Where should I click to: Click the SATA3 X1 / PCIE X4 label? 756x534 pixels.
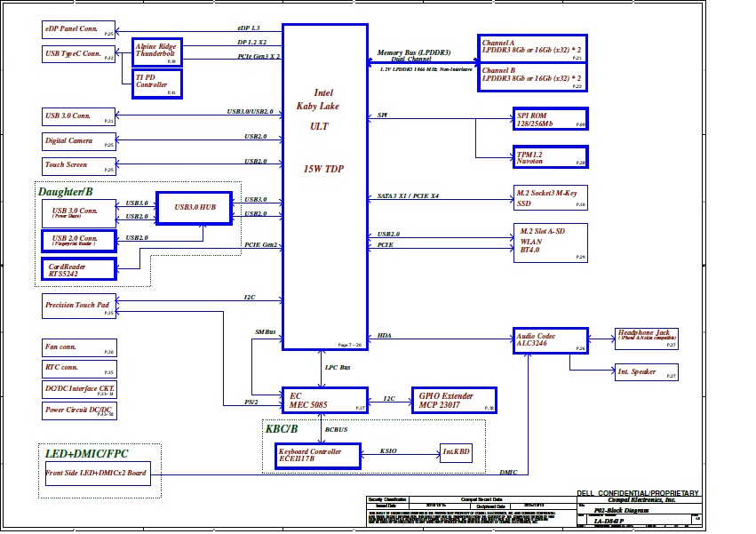(408, 195)
